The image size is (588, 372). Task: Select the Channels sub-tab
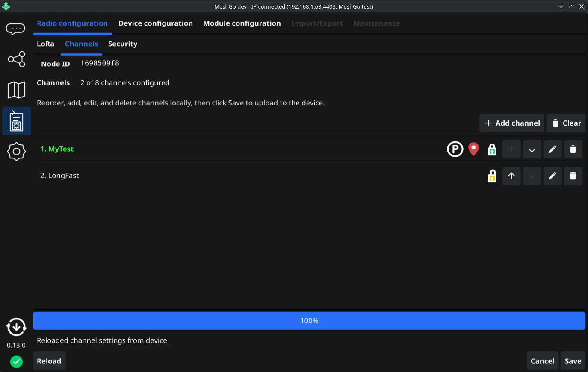point(81,44)
